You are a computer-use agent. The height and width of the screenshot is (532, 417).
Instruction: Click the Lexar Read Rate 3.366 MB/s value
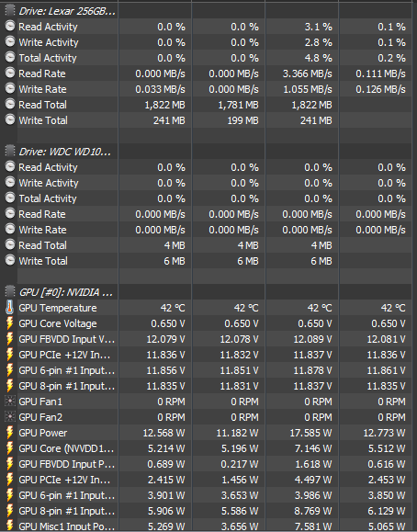click(x=308, y=74)
